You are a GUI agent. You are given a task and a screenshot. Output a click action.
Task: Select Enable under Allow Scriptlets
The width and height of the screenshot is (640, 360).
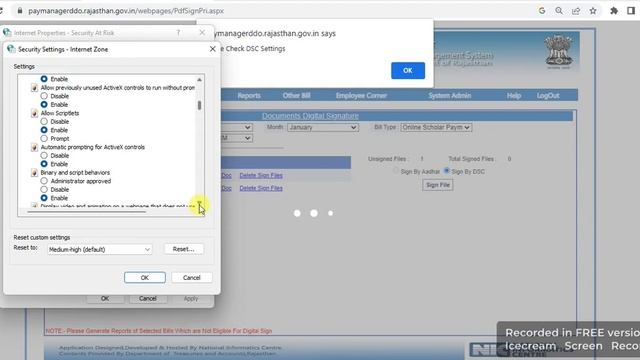click(44, 130)
